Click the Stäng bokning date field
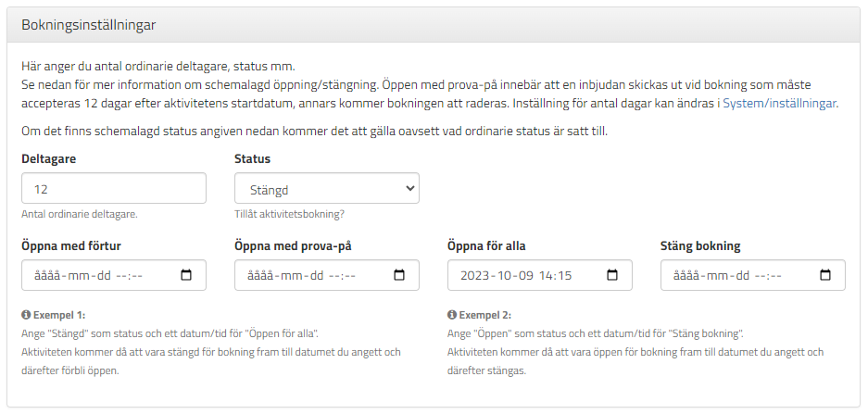The image size is (868, 414). tap(753, 275)
